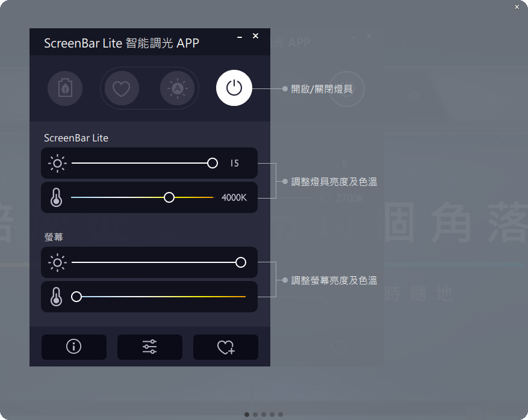Close the ScreenBar Lite APP window
The width and height of the screenshot is (528, 420).
256,36
